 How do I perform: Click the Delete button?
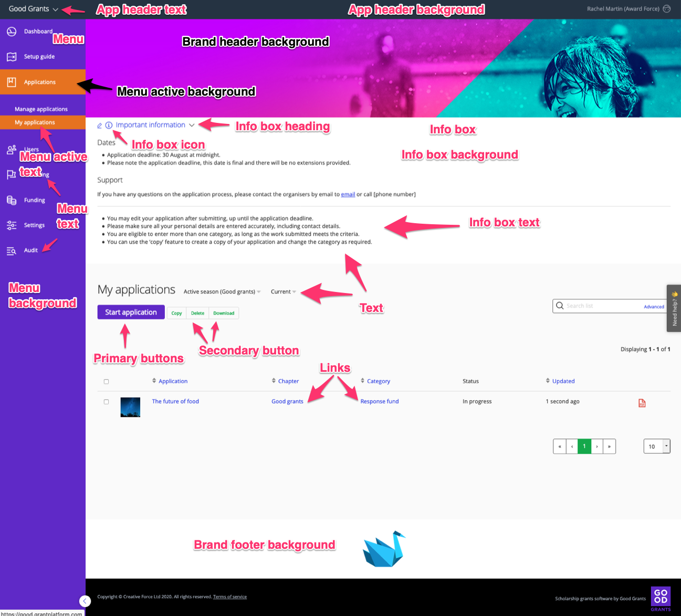[197, 314]
